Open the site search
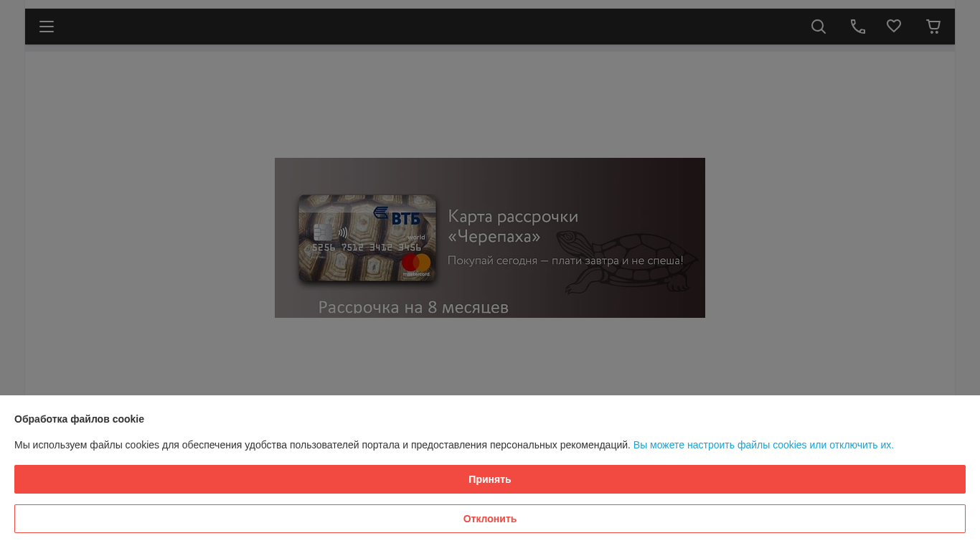Viewport: 980px width, 551px height. (x=819, y=27)
